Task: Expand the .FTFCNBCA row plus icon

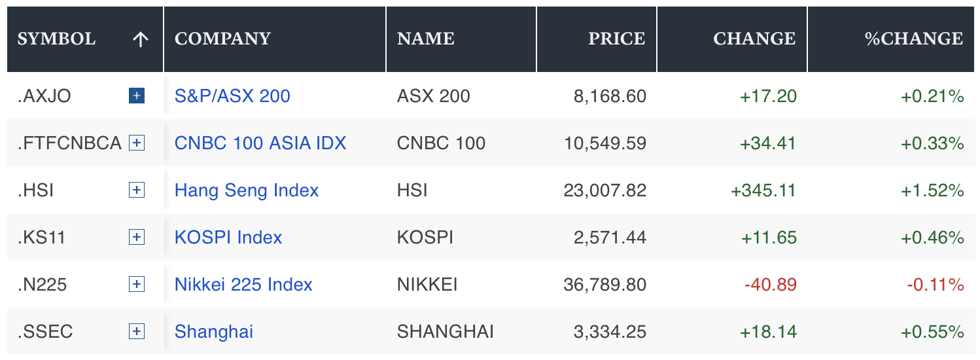Action: pyautogui.click(x=136, y=143)
